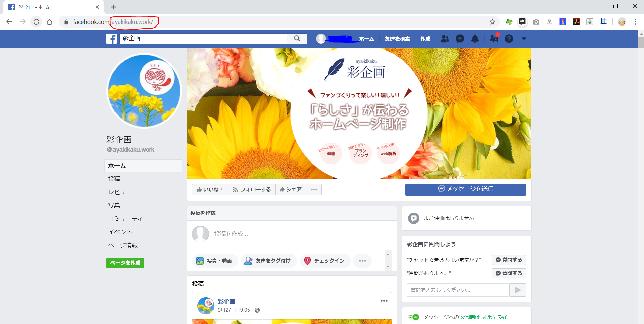The image size is (644, 324).
Task: Bookmark this page with the star icon
Action: 492,22
